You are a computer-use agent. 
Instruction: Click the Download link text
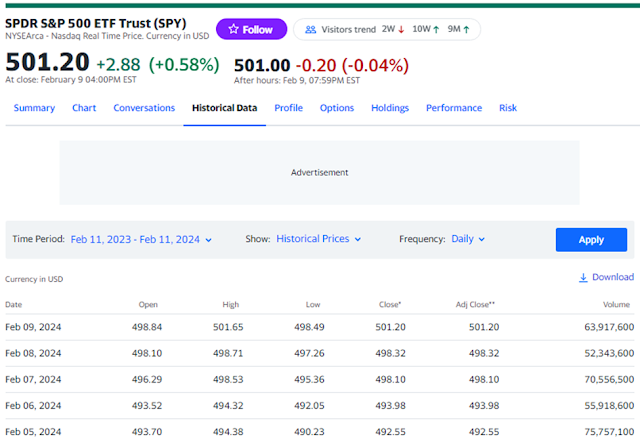pyautogui.click(x=613, y=277)
